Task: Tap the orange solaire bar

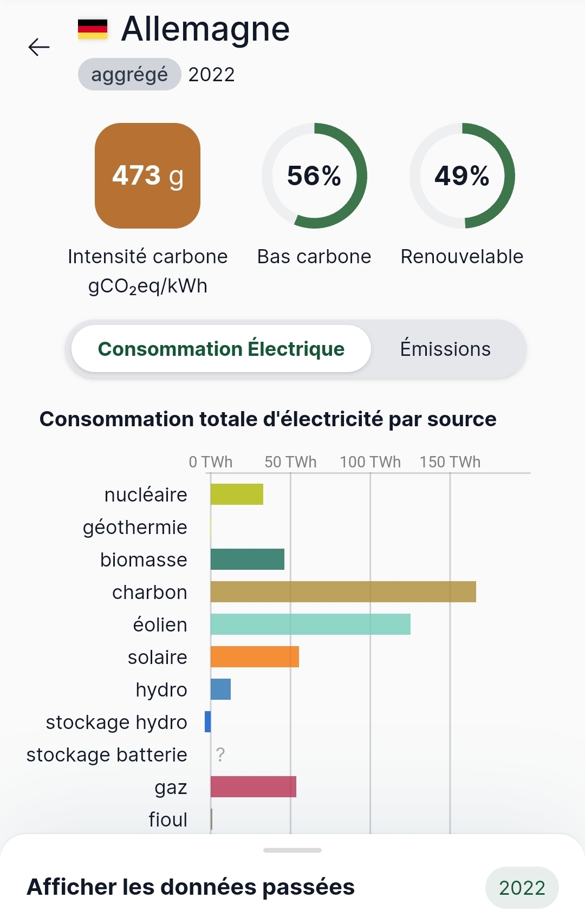Action: [x=255, y=656]
